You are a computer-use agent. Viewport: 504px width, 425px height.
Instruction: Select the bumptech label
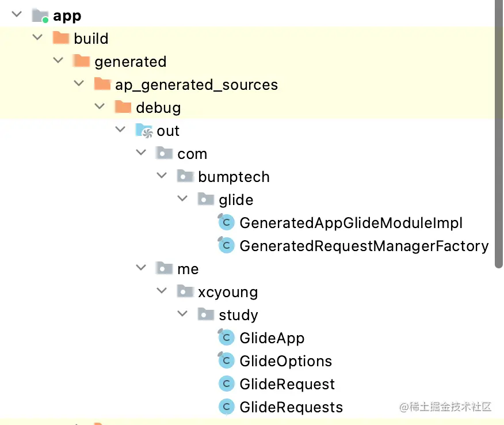[x=234, y=177]
